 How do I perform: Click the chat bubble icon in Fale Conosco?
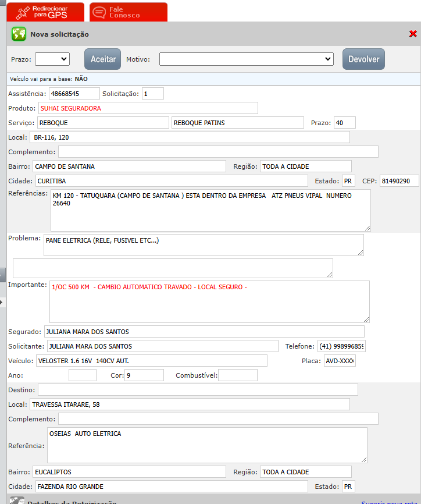(x=99, y=12)
